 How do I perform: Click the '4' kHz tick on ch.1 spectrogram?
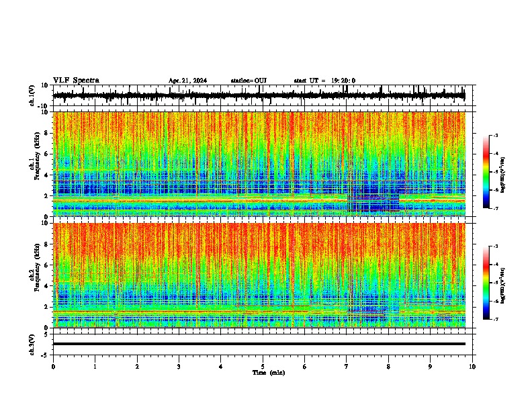(x=47, y=175)
